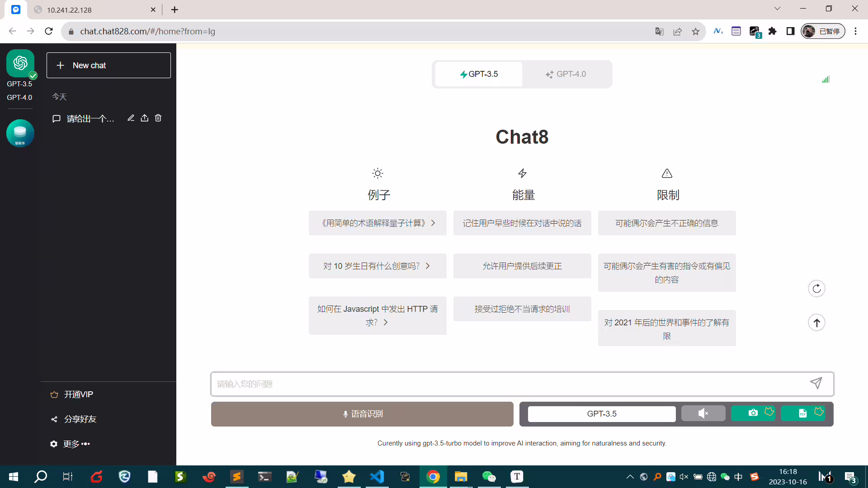Open the GPT-3.5 model selector at bottom
Image resolution: width=868 pixels, height=488 pixels.
coord(602,414)
